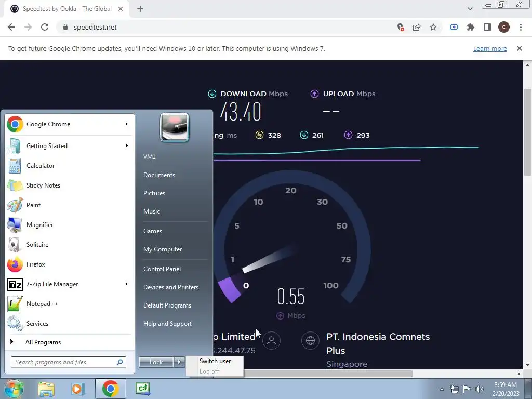Click Chrome reload page button
The width and height of the screenshot is (532, 399).
click(x=45, y=27)
